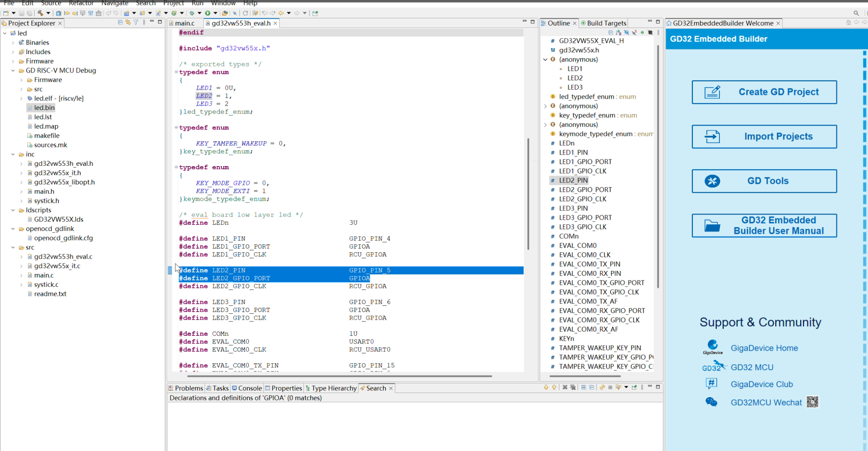This screenshot has width=868, height=451.
Task: Click the Save All toolbar icon
Action: pyautogui.click(x=29, y=13)
